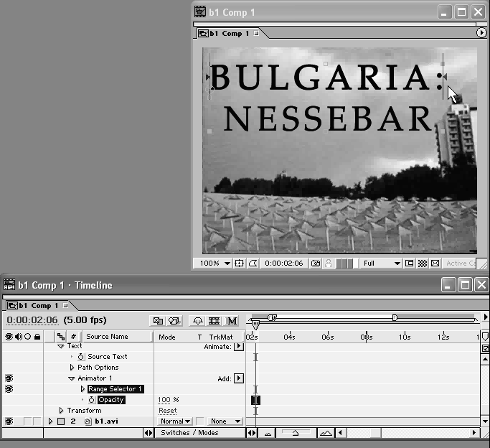Click the Opacity stopwatch icon
Image resolution: width=490 pixels, height=448 pixels.
91,400
